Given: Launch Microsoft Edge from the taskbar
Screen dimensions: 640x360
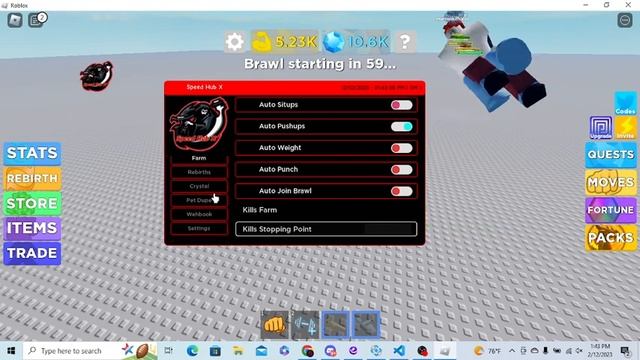Looking at the screenshot, I should click(x=192, y=351).
